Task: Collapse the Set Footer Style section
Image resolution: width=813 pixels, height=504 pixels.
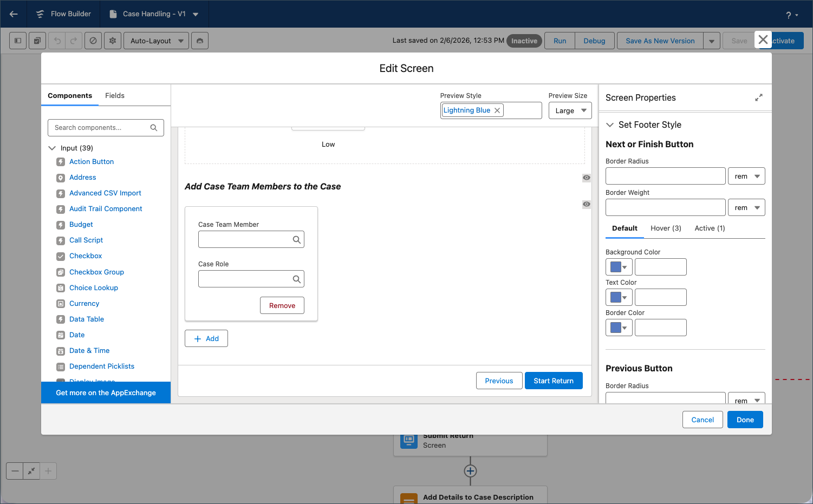Action: [x=610, y=125]
